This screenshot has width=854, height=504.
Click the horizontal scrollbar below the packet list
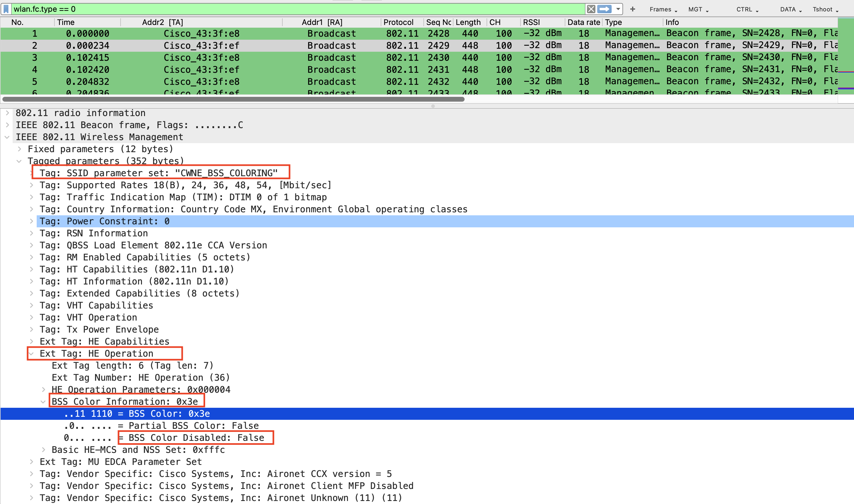click(x=234, y=100)
